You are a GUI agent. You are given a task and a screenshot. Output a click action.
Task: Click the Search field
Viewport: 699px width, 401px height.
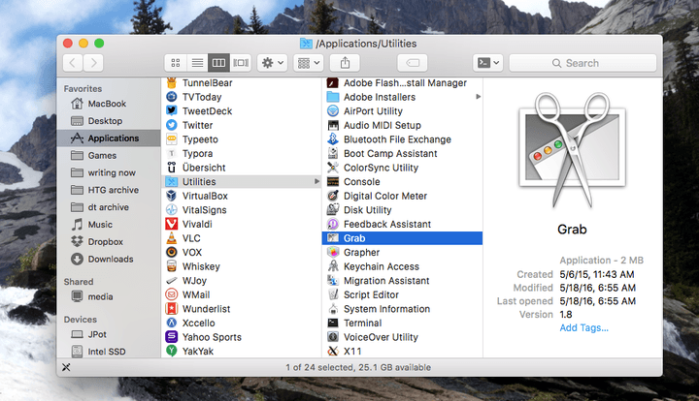[583, 63]
